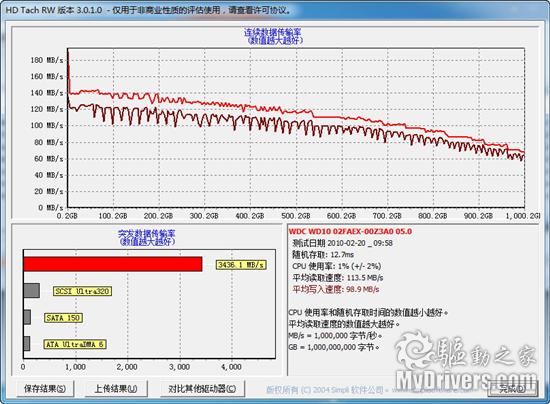Click the CPU 使用率: 1% (+/- 2%) line
This screenshot has height=404, width=550.
(336, 266)
